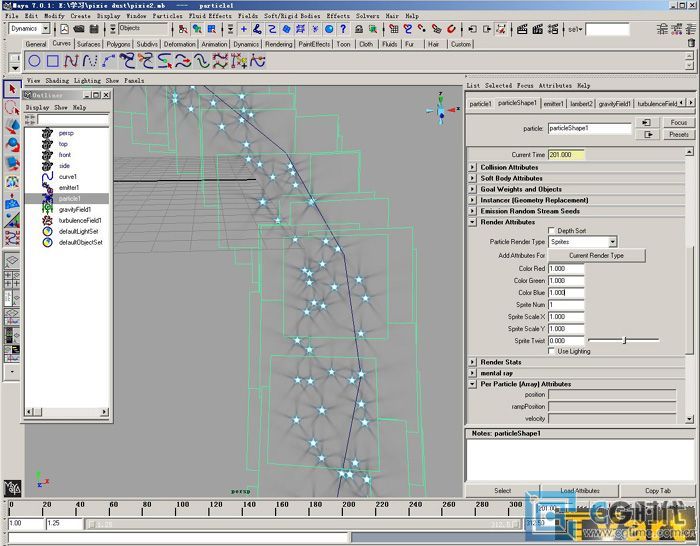Select the Lasso tool in toolbox
Image resolution: width=700 pixels, height=546 pixels.
pos(12,108)
